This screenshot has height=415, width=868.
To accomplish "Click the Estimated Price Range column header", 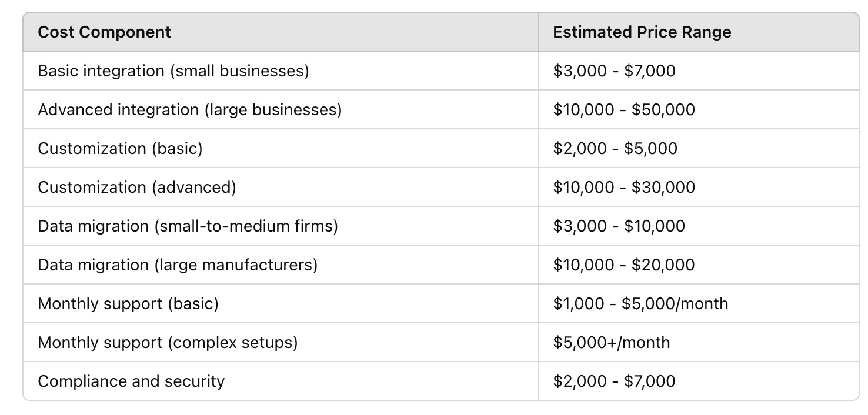I will click(x=698, y=32).
